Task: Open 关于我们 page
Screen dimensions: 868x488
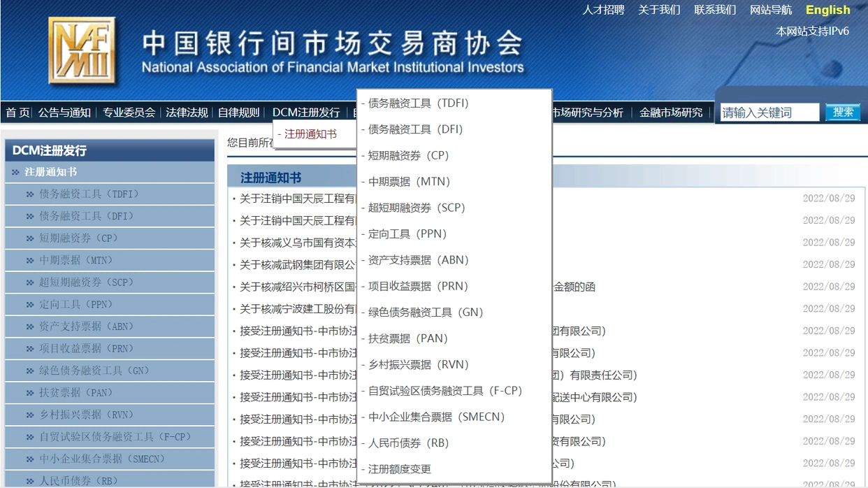Action: tap(659, 10)
